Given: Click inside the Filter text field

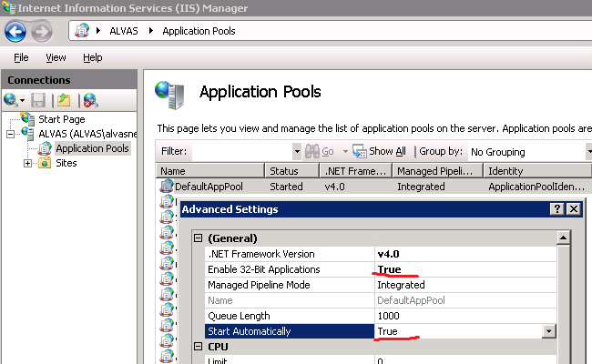Looking at the screenshot, I should [241, 152].
